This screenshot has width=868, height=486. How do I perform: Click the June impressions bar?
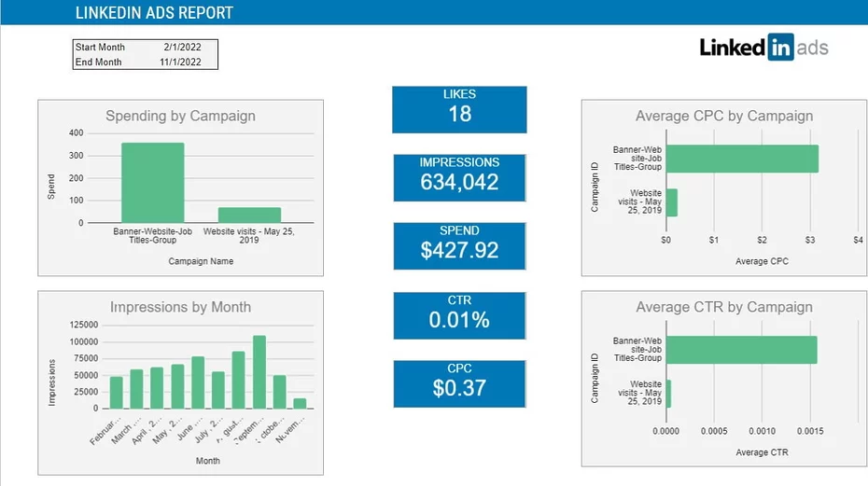198,382
